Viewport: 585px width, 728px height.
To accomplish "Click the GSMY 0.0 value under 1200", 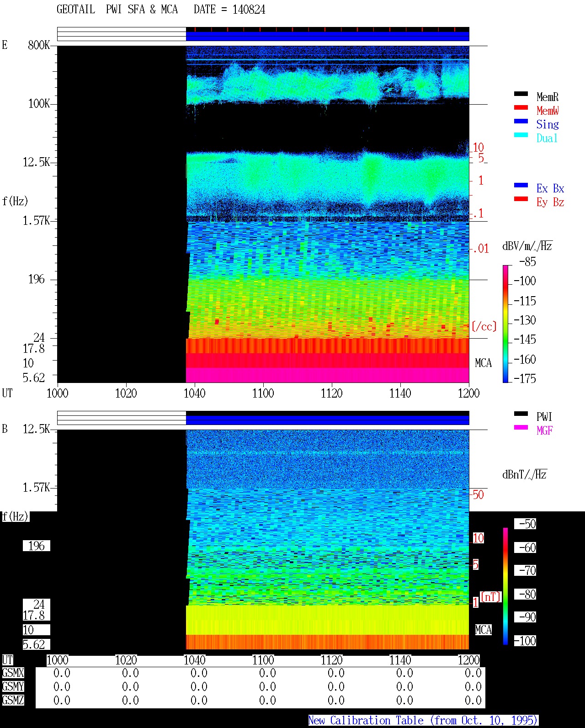I will click(473, 686).
